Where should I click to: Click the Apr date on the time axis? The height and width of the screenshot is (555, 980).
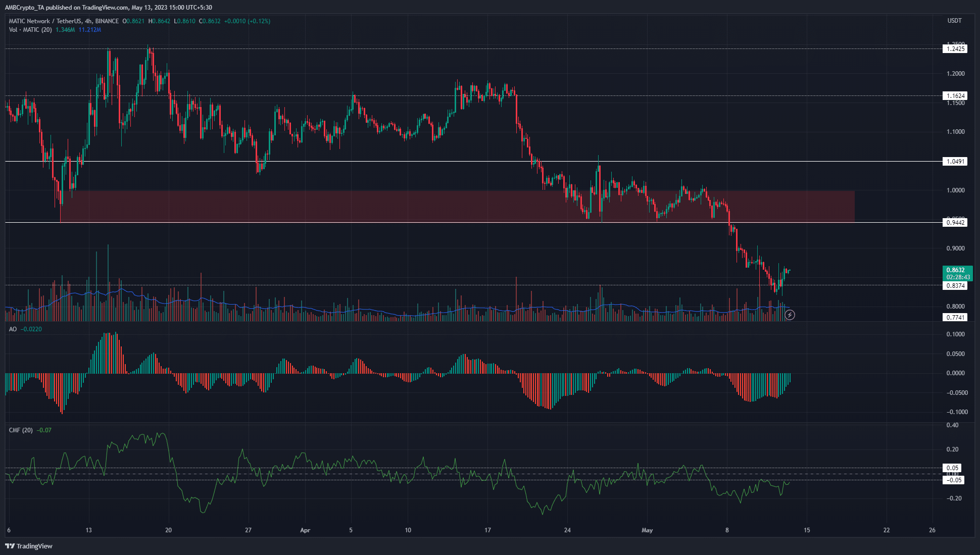tap(305, 530)
